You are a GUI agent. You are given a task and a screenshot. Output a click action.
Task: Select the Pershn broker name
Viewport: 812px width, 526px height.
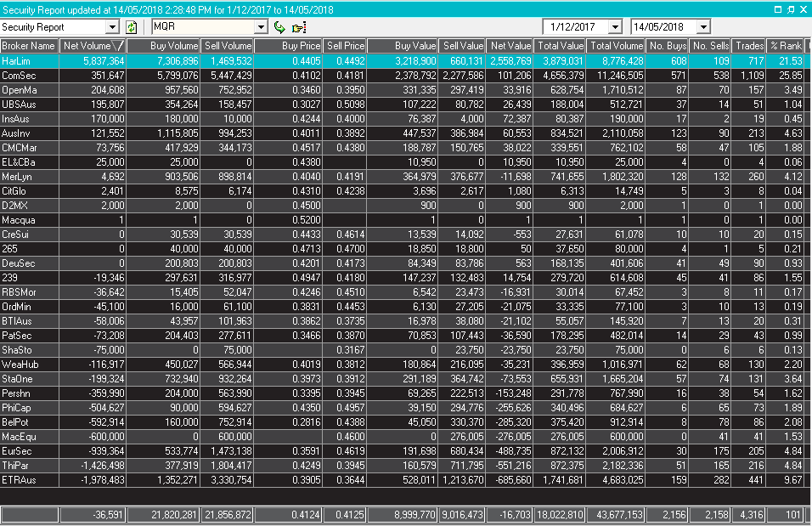tap(16, 394)
